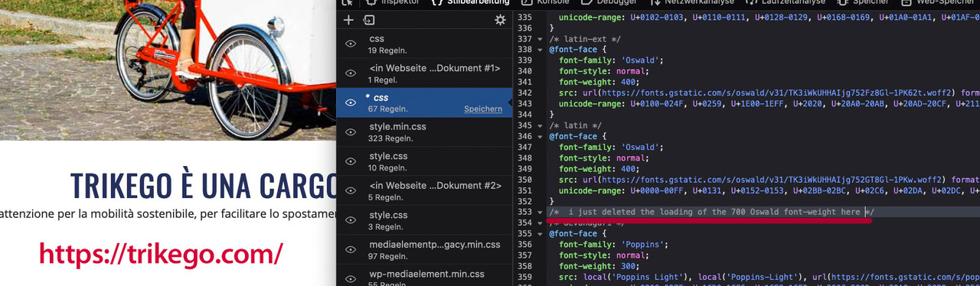Toggle fold arrow at line 354

540,223
